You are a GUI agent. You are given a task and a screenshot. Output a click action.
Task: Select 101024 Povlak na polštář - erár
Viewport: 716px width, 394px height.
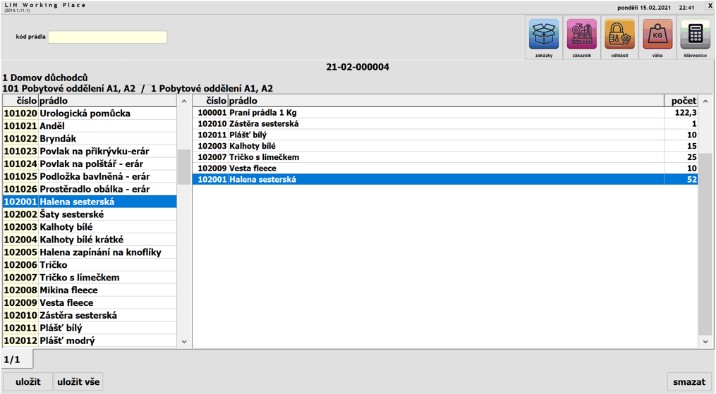90,164
